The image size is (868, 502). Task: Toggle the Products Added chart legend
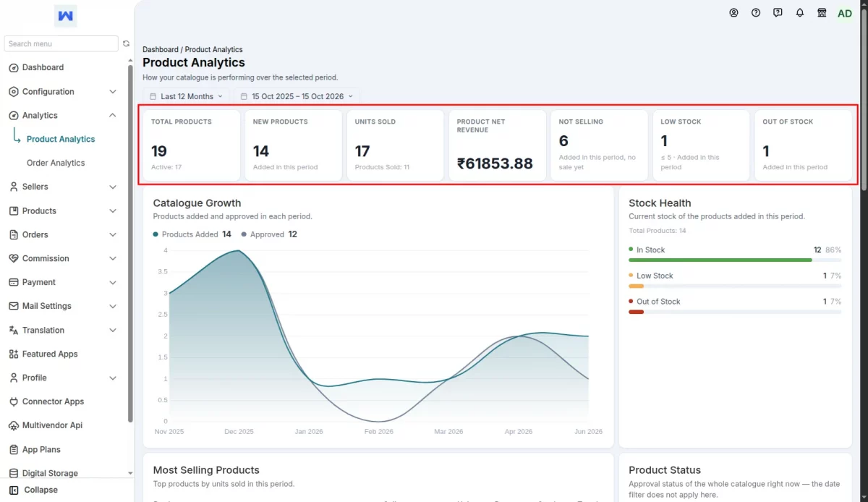click(192, 234)
